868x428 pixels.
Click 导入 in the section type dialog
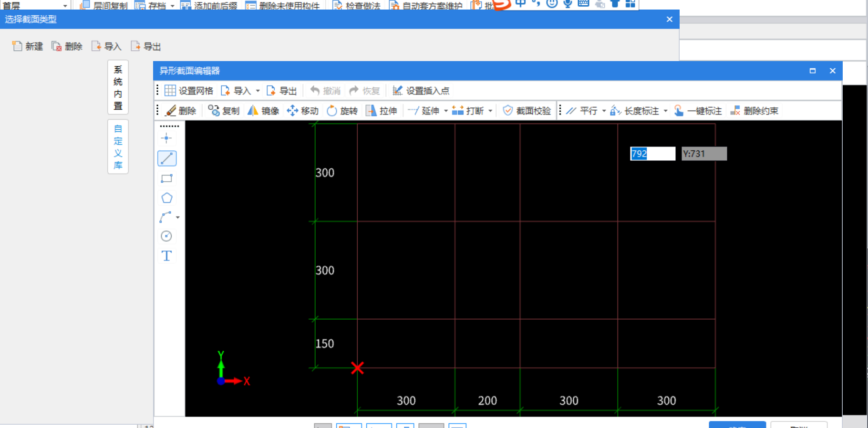tap(106, 46)
